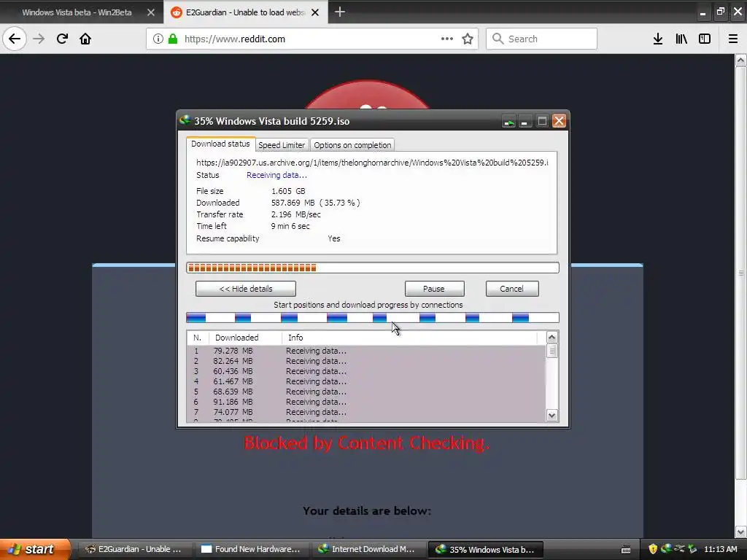747x560 pixels.
Task: Click 'Blocked by Content Checking.' red text
Action: click(x=367, y=443)
